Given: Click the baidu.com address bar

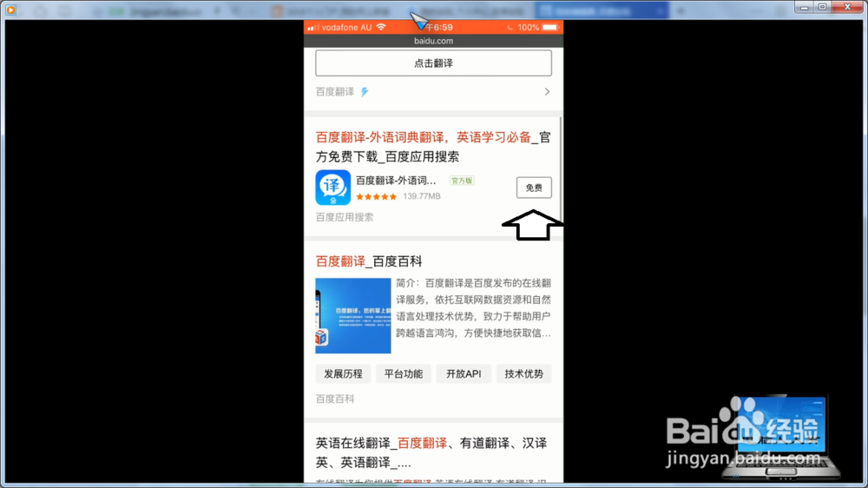Looking at the screenshot, I should (x=433, y=41).
